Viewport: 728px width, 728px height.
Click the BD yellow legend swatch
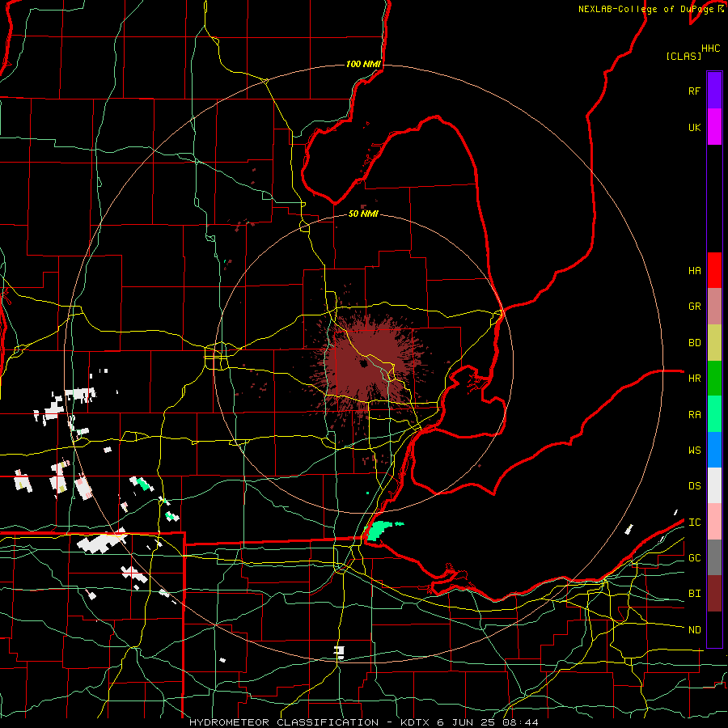click(x=714, y=343)
